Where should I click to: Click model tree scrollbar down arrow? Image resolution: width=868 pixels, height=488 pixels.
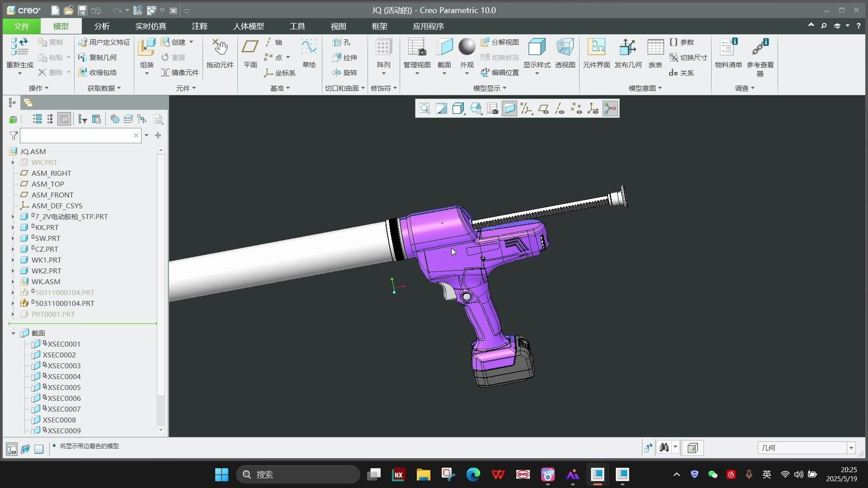(x=161, y=430)
